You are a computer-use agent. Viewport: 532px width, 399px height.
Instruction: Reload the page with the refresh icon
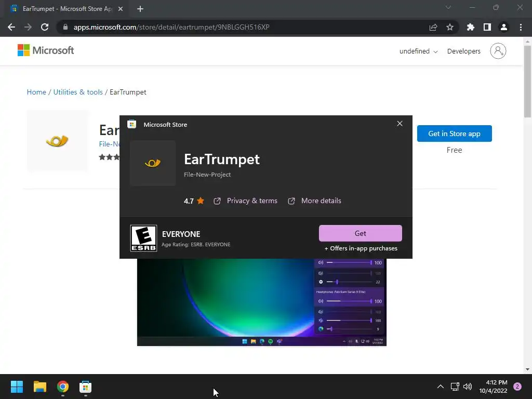pos(45,27)
